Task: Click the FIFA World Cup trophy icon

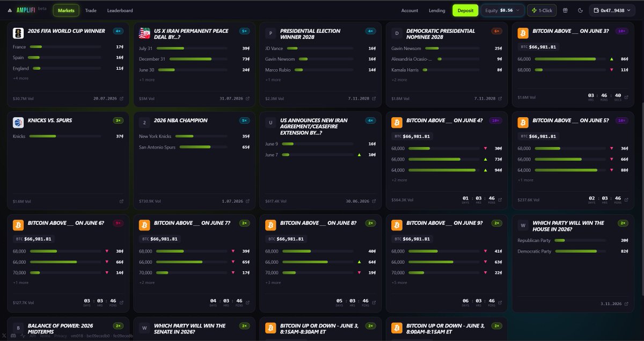Action: tap(18, 33)
